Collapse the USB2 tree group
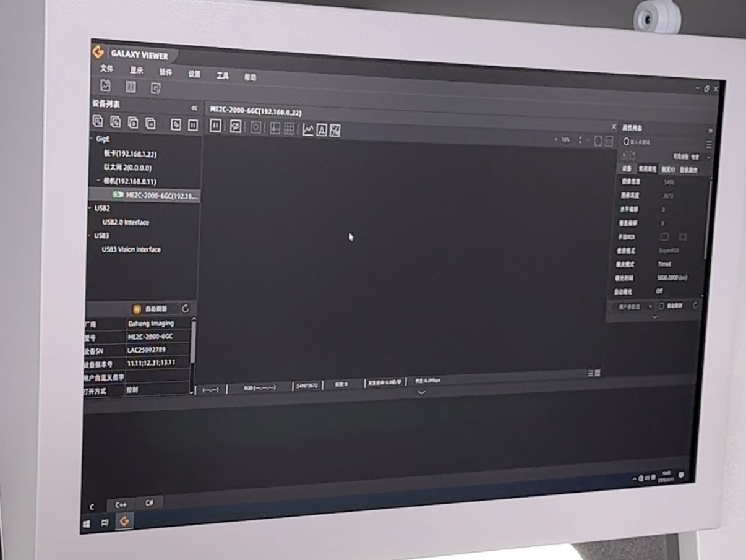Image resolution: width=746 pixels, height=560 pixels. click(90, 209)
